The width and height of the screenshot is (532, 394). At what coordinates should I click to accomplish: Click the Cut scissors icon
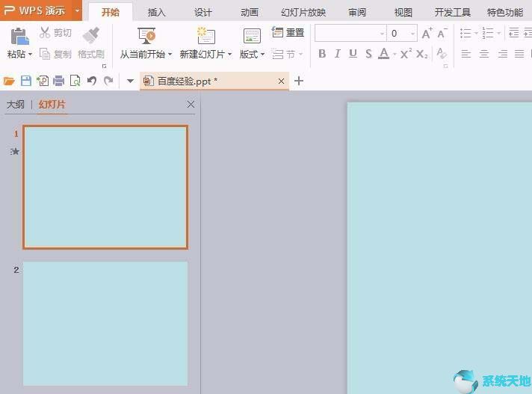44,33
